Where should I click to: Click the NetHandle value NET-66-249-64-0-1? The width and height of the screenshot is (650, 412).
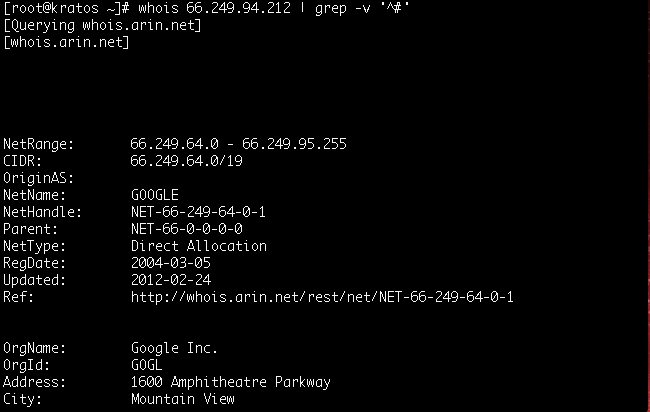(198, 212)
